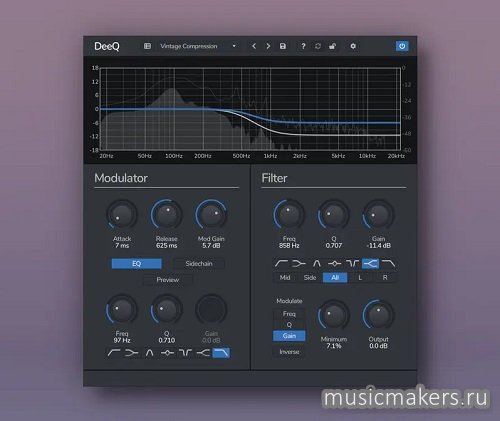Toggle the Inverse button
This screenshot has height=421, width=500.
289,352
